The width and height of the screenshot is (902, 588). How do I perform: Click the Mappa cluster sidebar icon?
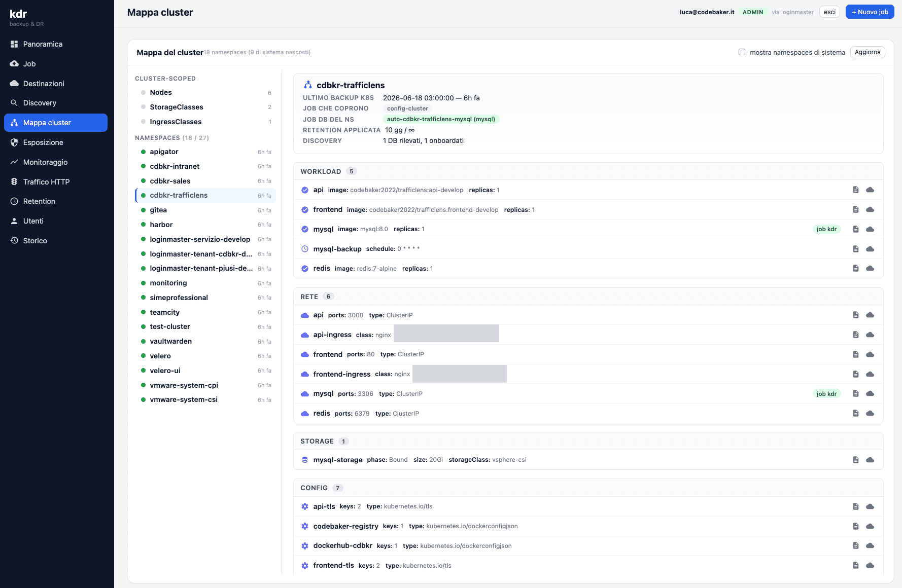pyautogui.click(x=14, y=123)
